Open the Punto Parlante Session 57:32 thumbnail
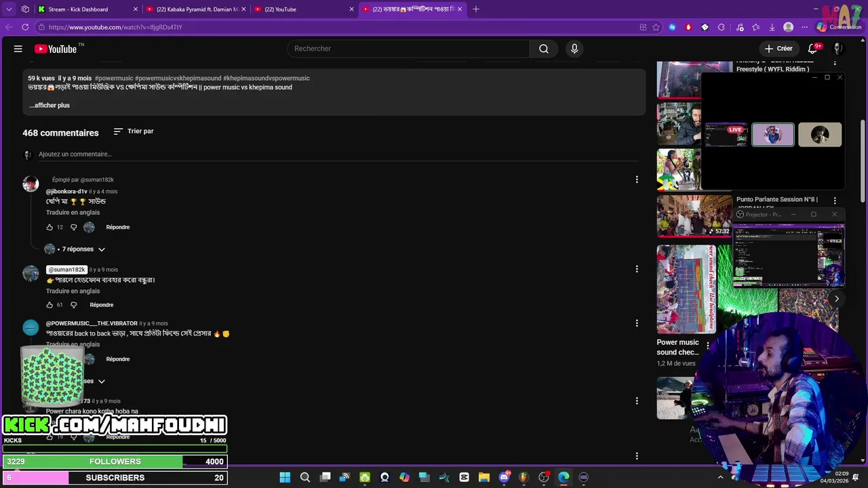868x488 pixels. tap(694, 216)
